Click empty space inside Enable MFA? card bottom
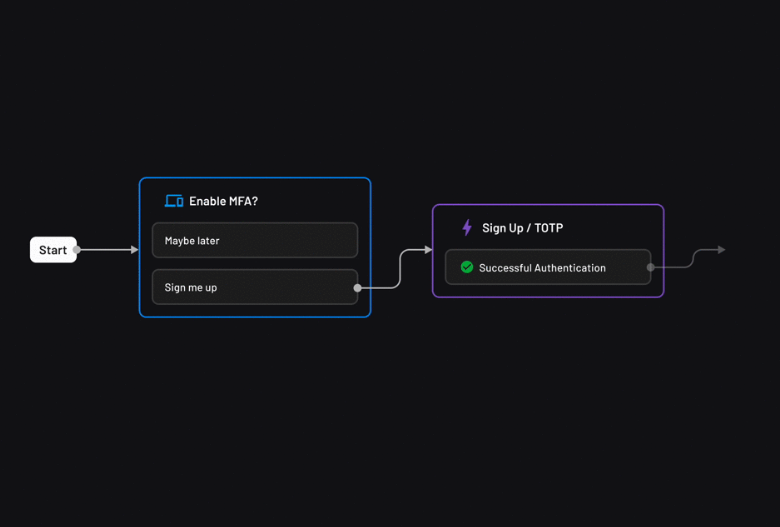 [x=254, y=311]
